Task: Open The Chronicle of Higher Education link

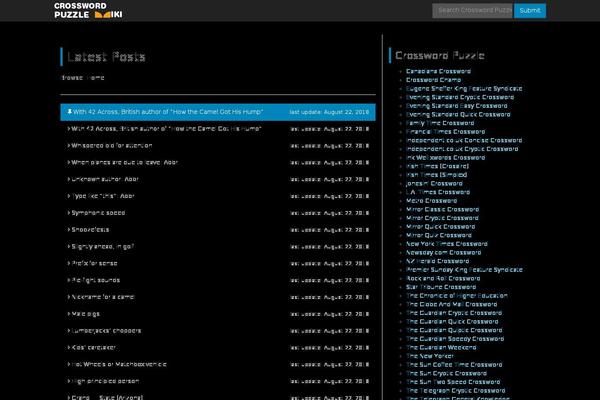Action: pos(457,296)
